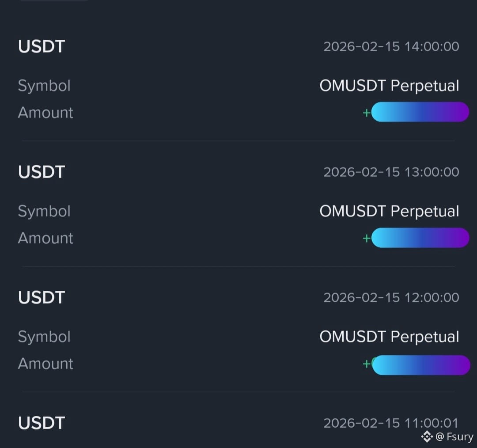Click the green plus sign at 12:00:00 amount
This screenshot has height=448, width=477.
pyautogui.click(x=367, y=364)
